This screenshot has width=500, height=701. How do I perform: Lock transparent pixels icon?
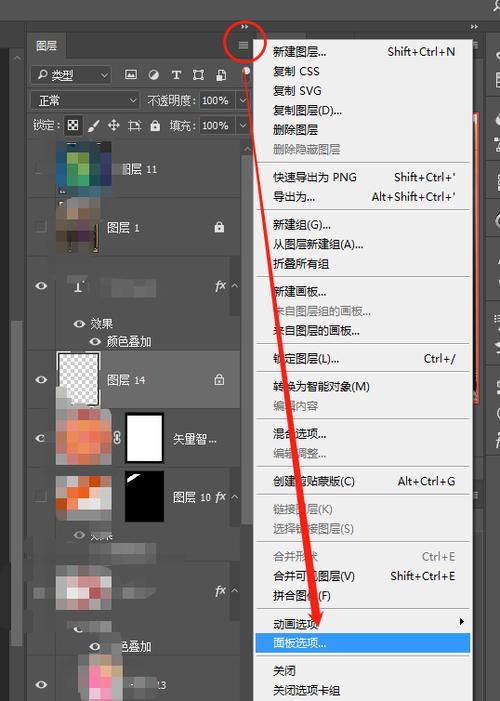click(72, 126)
